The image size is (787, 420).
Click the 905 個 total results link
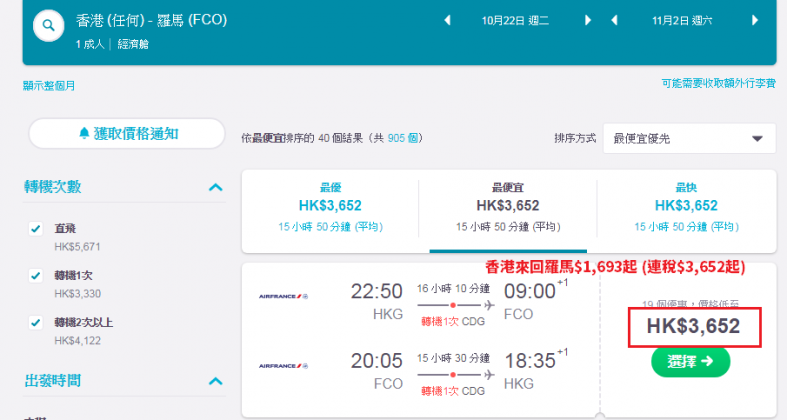403,138
